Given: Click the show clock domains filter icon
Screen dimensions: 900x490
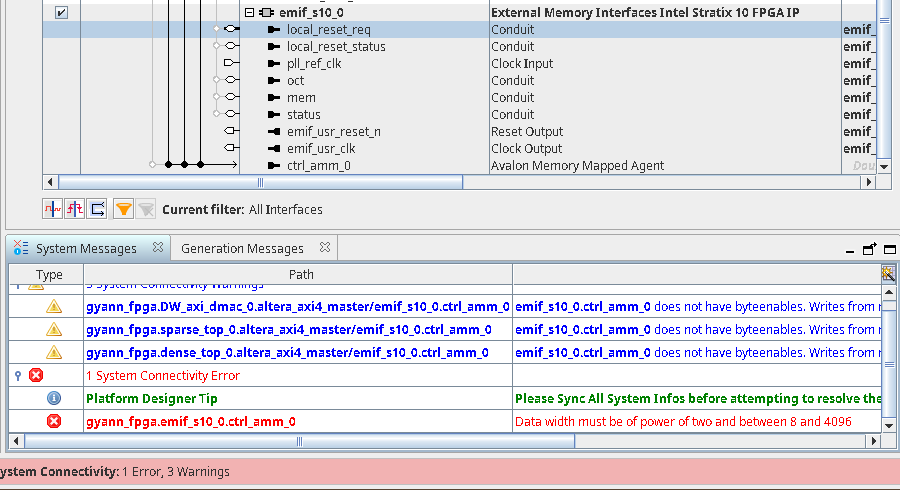Looking at the screenshot, I should click(53, 209).
